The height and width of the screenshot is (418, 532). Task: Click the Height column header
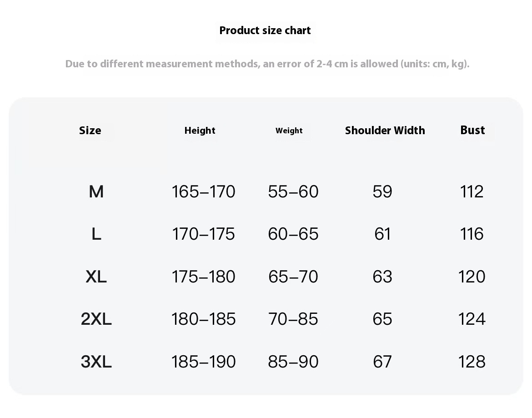point(200,130)
